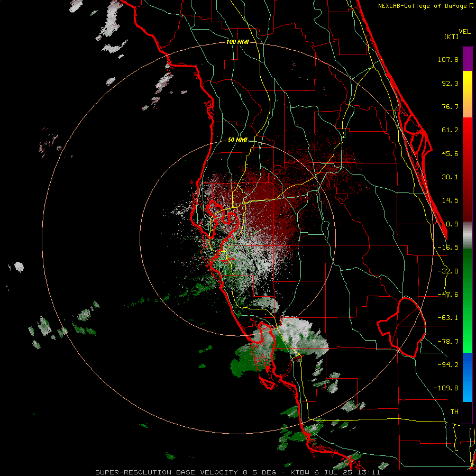Click the -47.6 legend value
Image resolution: width=476 pixels, height=476 pixels.
point(448,295)
